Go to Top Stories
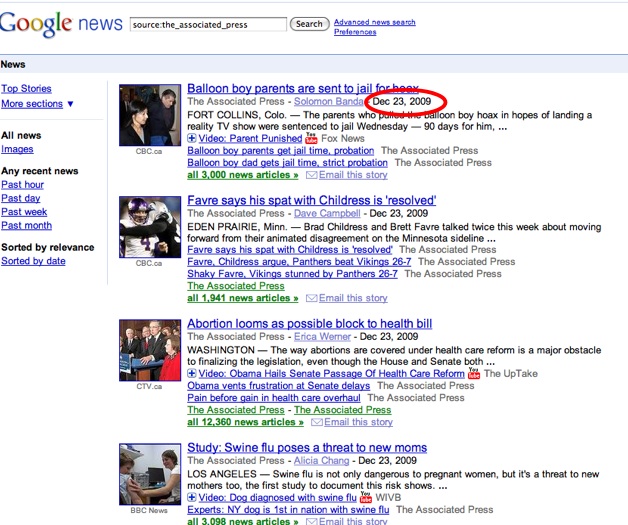 point(26,89)
